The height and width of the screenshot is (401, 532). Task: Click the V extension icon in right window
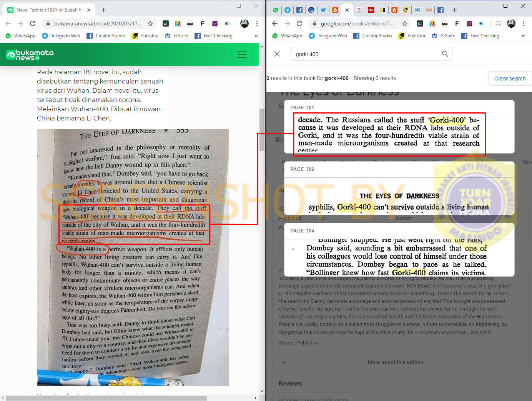coord(432,23)
